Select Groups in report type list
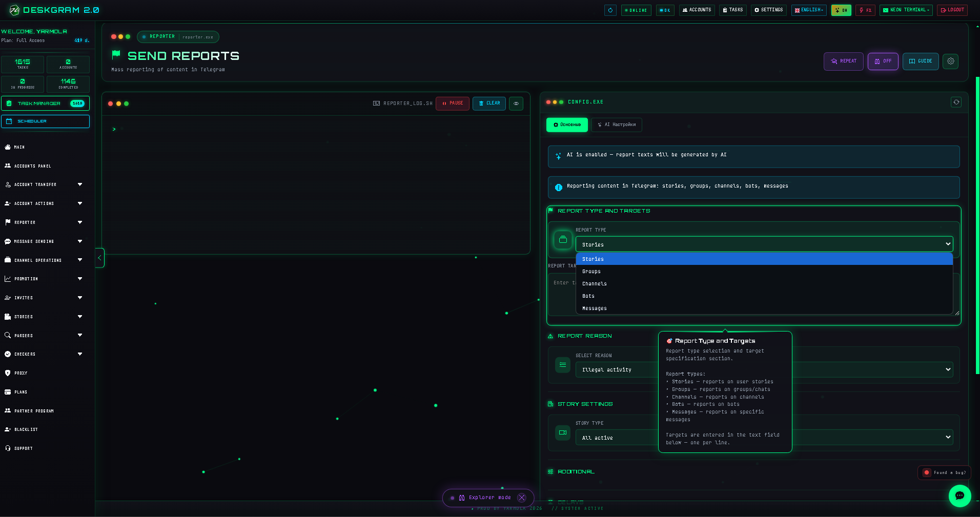980x517 pixels. click(x=764, y=272)
